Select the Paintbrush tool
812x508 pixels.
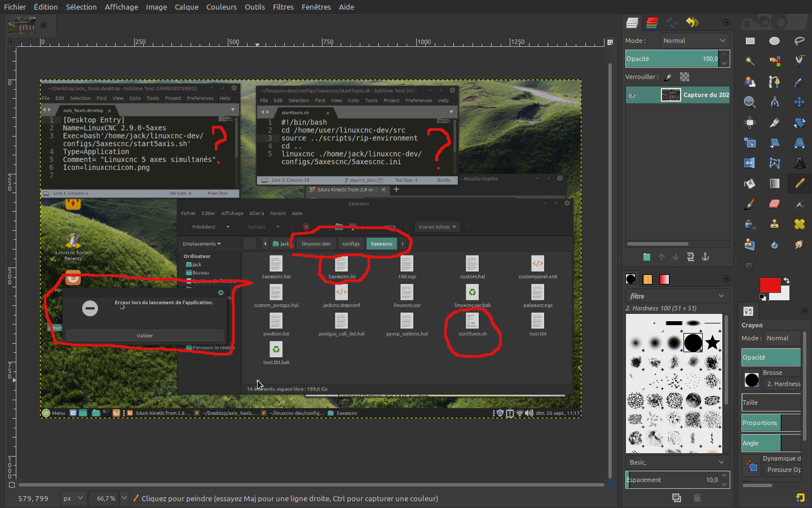(750, 204)
